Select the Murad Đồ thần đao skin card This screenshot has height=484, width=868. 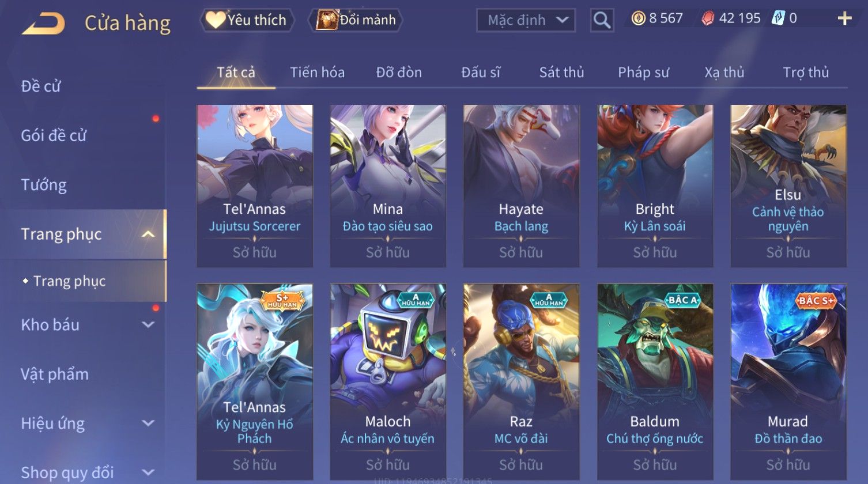788,381
